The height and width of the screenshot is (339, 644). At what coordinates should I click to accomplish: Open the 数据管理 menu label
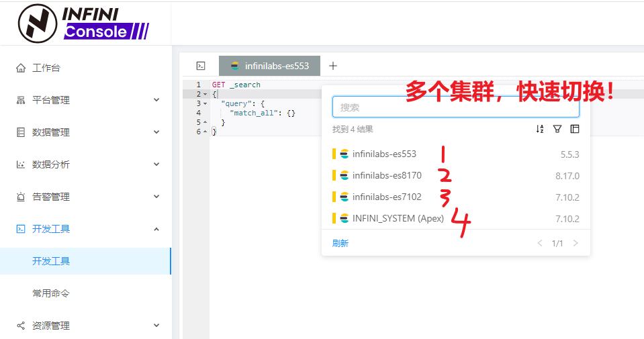point(51,132)
